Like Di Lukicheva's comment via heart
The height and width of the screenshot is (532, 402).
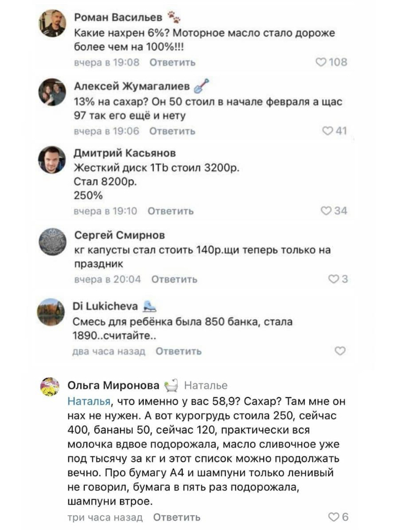(x=340, y=351)
